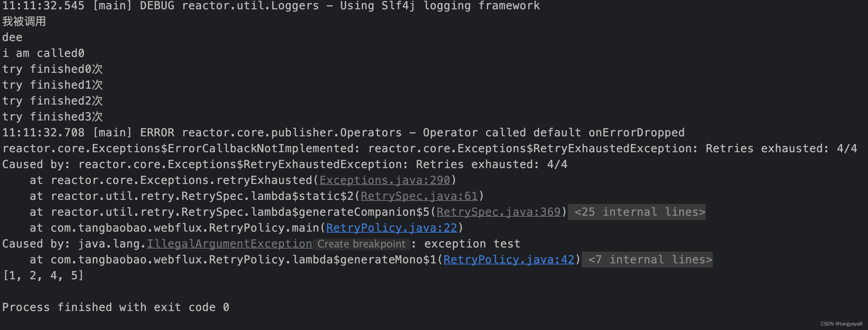Click the ERROR onErrorDropped log line
This screenshot has height=330, width=868.
click(x=344, y=133)
